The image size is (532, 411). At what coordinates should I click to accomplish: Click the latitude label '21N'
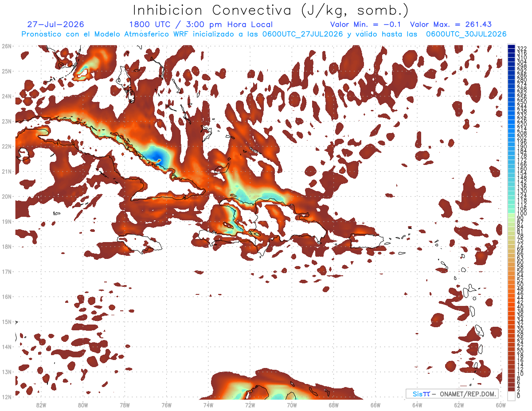tap(7, 171)
